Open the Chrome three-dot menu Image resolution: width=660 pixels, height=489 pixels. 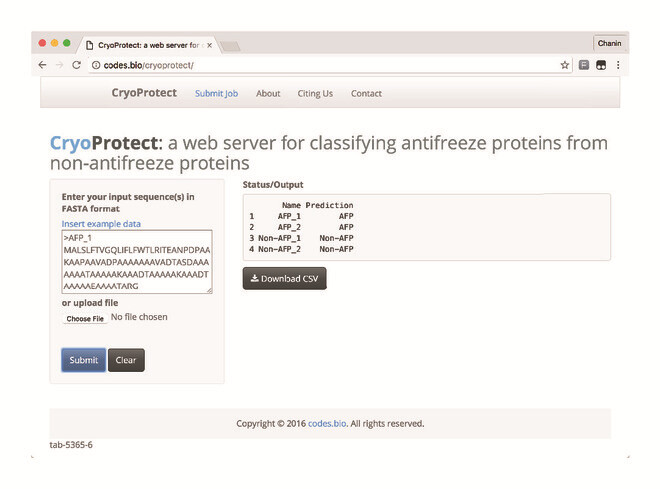click(618, 65)
